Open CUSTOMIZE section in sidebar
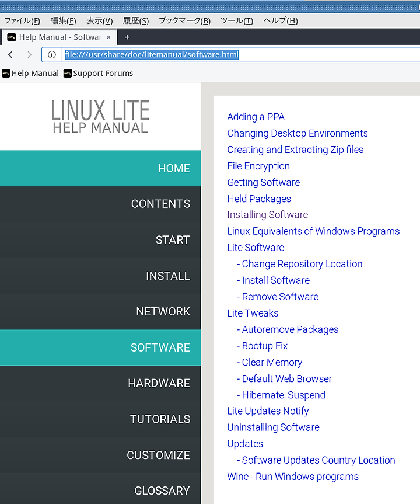The height and width of the screenshot is (504, 420). click(100, 455)
